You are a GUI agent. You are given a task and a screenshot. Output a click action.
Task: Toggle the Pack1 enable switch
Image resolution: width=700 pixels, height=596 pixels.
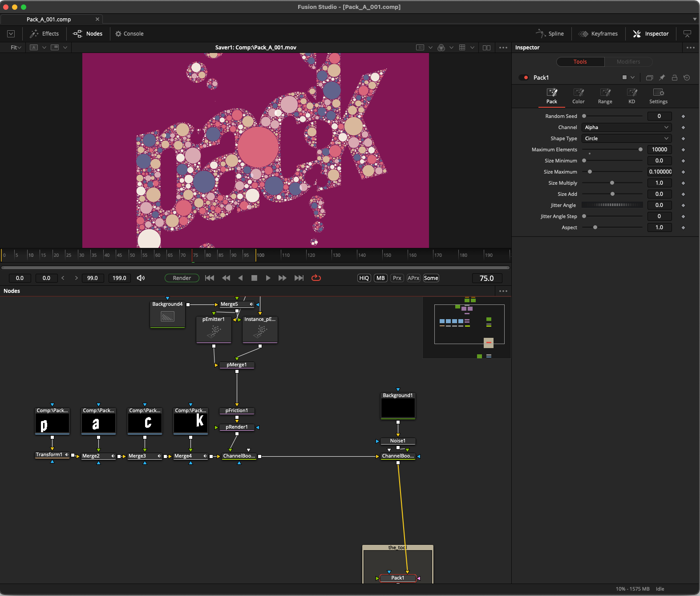coord(524,77)
